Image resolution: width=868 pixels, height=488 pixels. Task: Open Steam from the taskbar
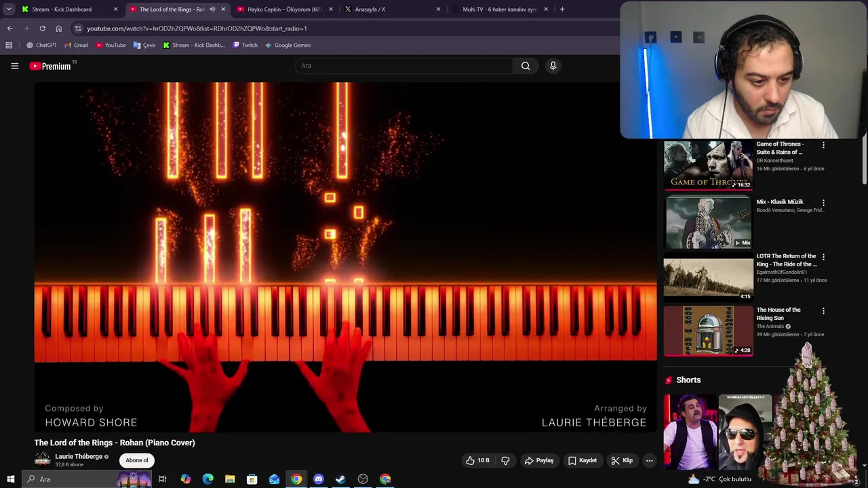coord(340,479)
